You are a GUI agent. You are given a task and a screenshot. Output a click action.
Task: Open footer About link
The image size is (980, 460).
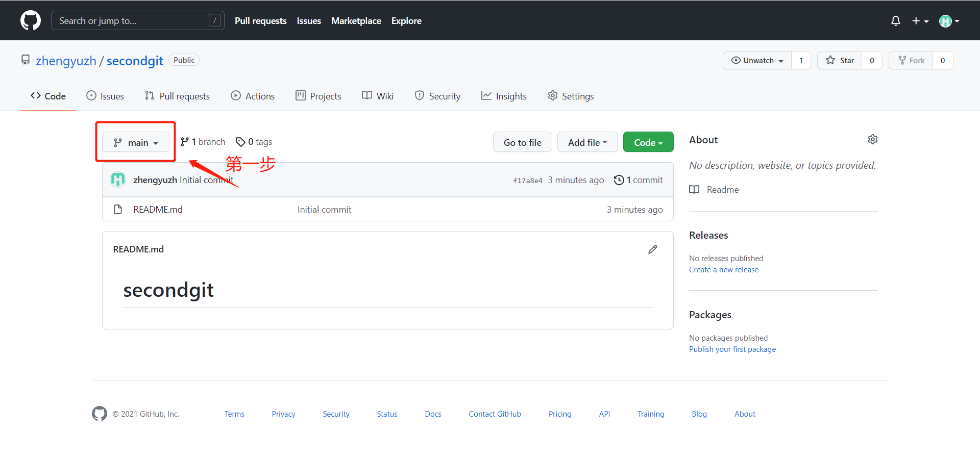coord(745,414)
